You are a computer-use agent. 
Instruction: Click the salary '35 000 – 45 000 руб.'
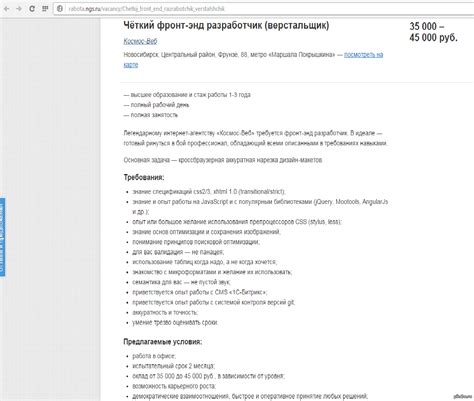433,32
